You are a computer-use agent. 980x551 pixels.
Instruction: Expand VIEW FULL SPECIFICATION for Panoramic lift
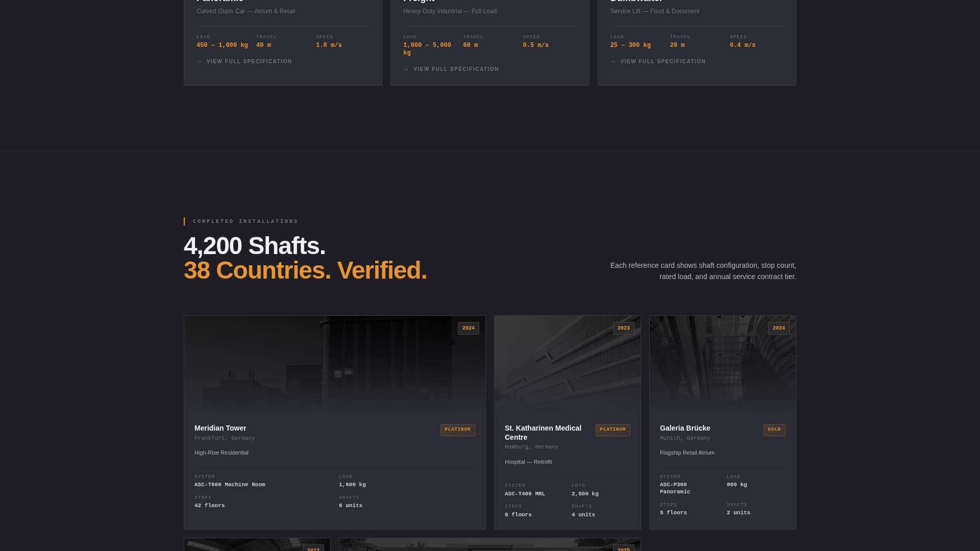(x=249, y=61)
